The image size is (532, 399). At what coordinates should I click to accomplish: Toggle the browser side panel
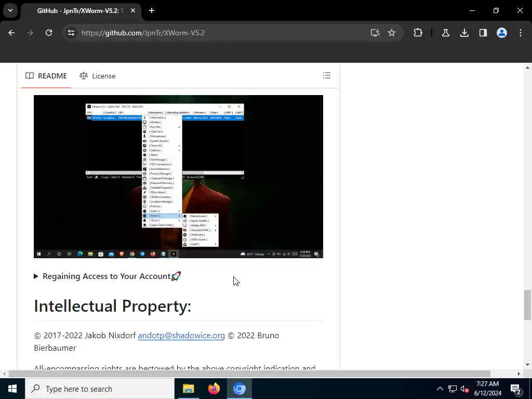[x=483, y=33]
